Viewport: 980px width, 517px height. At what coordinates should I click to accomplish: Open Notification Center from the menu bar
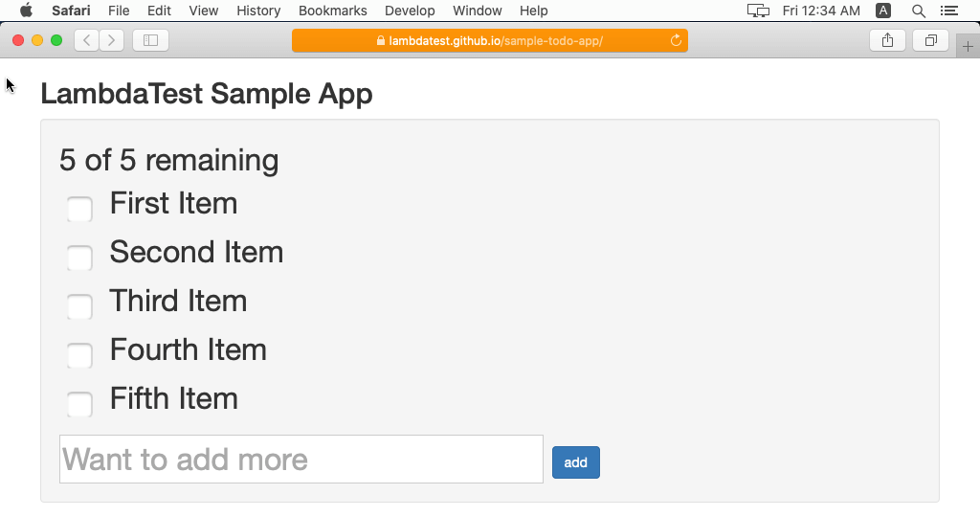948,11
